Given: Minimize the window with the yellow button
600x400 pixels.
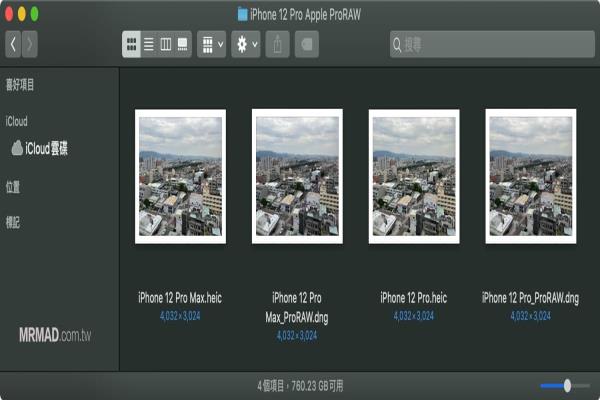Looking at the screenshot, I should tap(22, 14).
